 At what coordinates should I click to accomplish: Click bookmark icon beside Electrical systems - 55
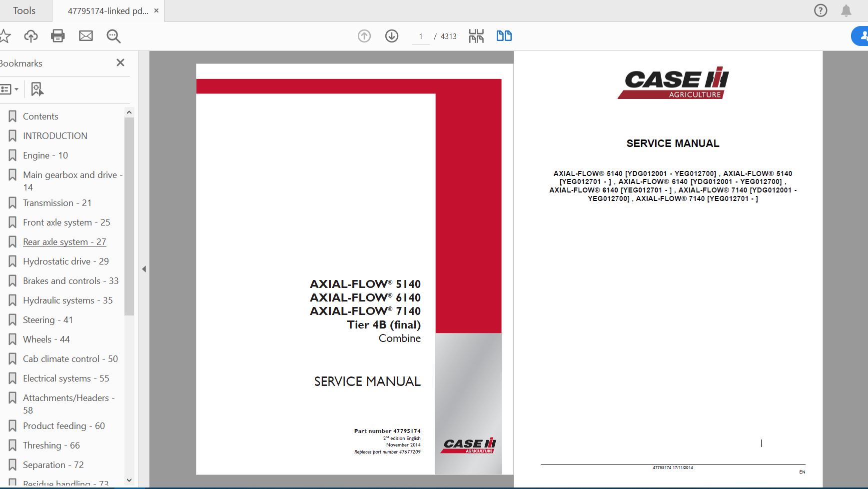point(12,378)
